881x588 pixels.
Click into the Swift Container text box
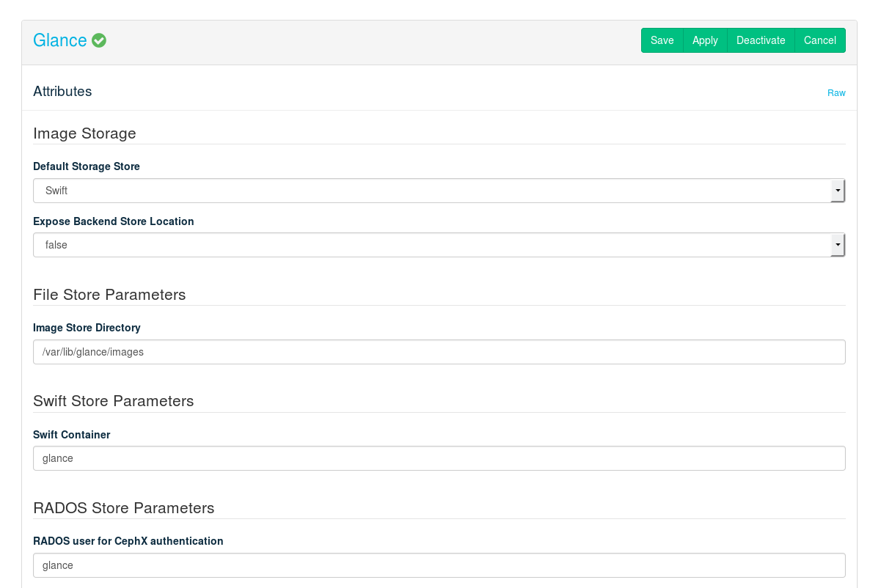pyautogui.click(x=439, y=458)
